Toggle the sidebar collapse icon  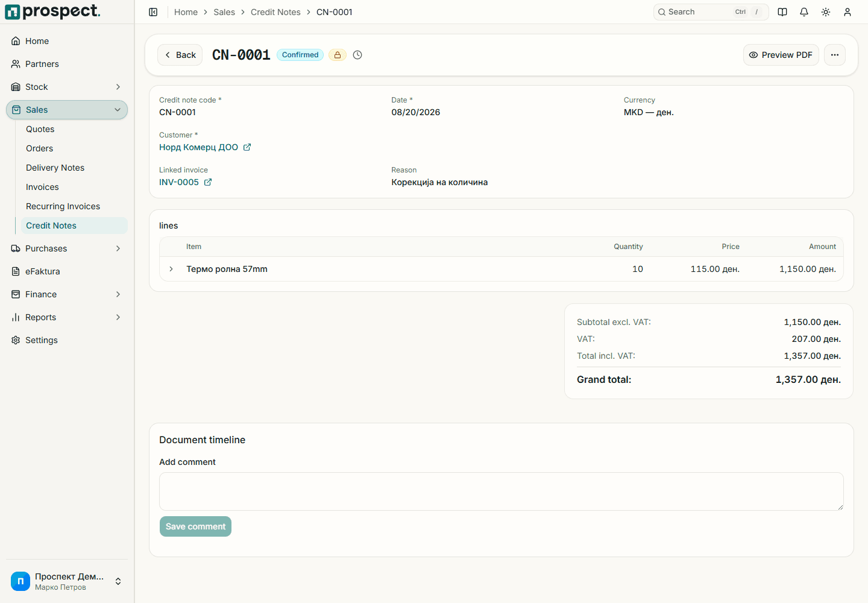coord(153,12)
